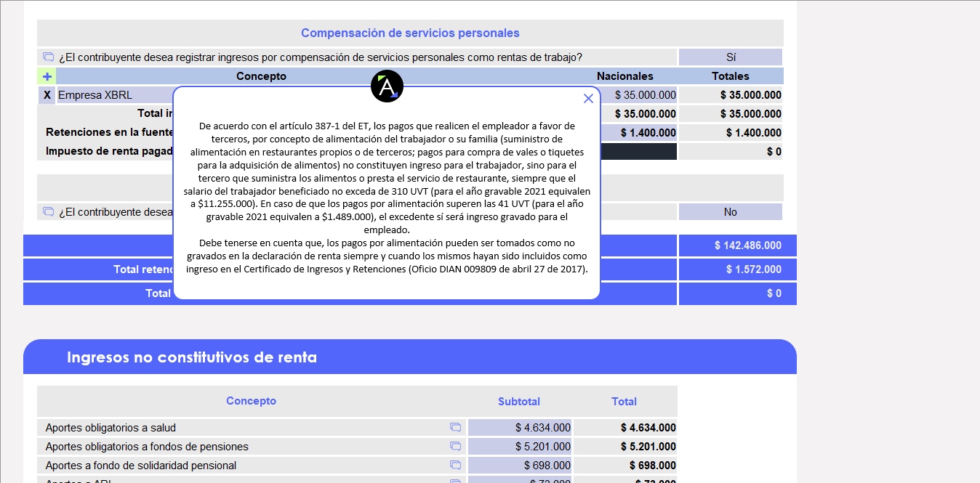Click the Subtotal column header
Viewport: 980px width, 483px height.
point(519,402)
